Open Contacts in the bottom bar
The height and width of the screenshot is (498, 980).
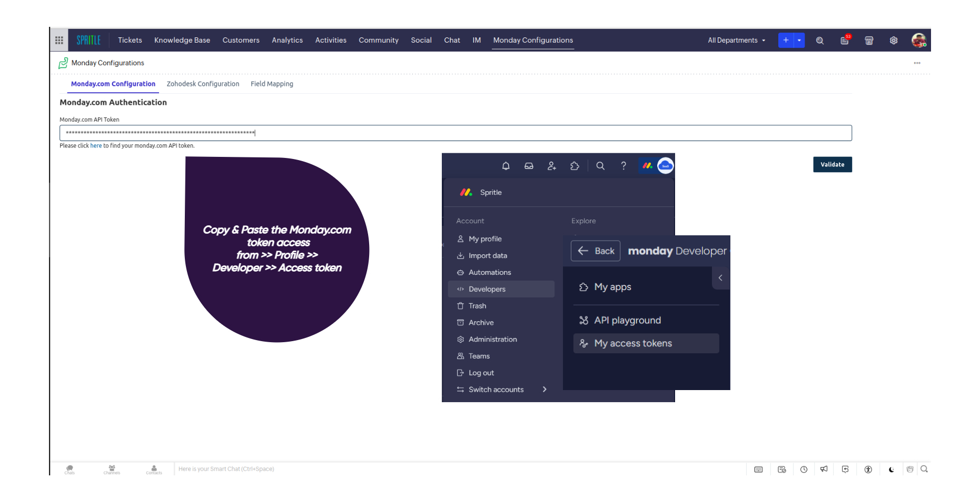pos(154,469)
